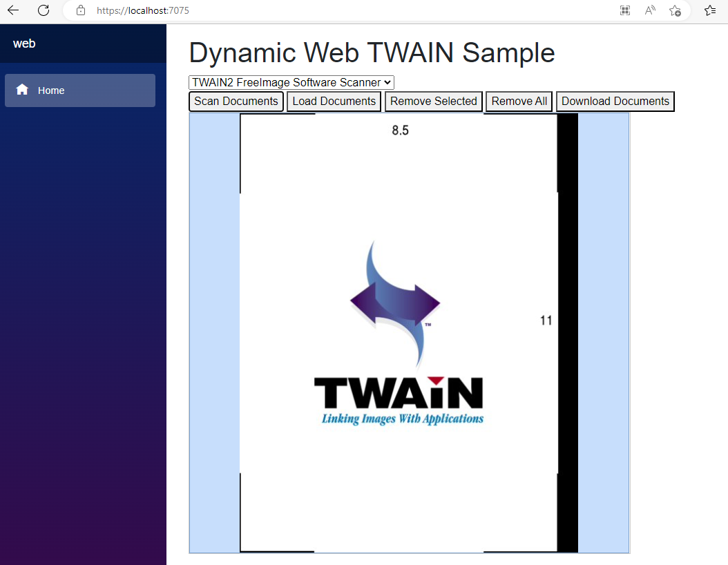Refresh the page with the reload icon
This screenshot has width=728, height=565.
click(x=44, y=10)
